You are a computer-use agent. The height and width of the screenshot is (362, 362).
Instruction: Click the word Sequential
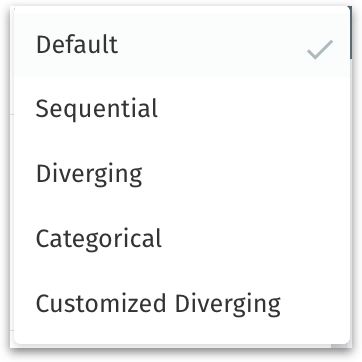(x=97, y=110)
